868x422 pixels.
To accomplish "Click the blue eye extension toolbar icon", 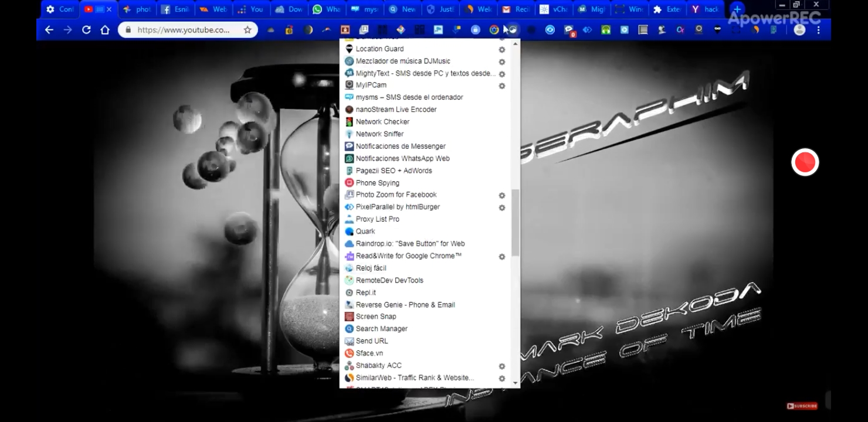I will pyautogui.click(x=550, y=30).
